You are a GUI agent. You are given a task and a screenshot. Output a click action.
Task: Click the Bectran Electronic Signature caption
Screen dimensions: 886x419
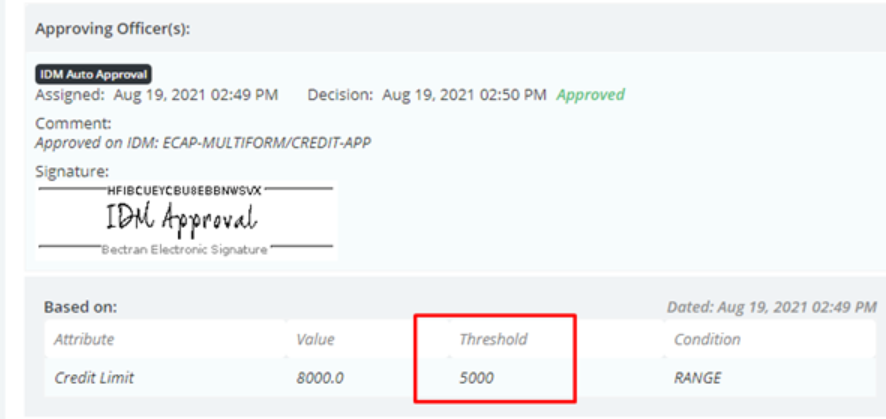click(184, 250)
